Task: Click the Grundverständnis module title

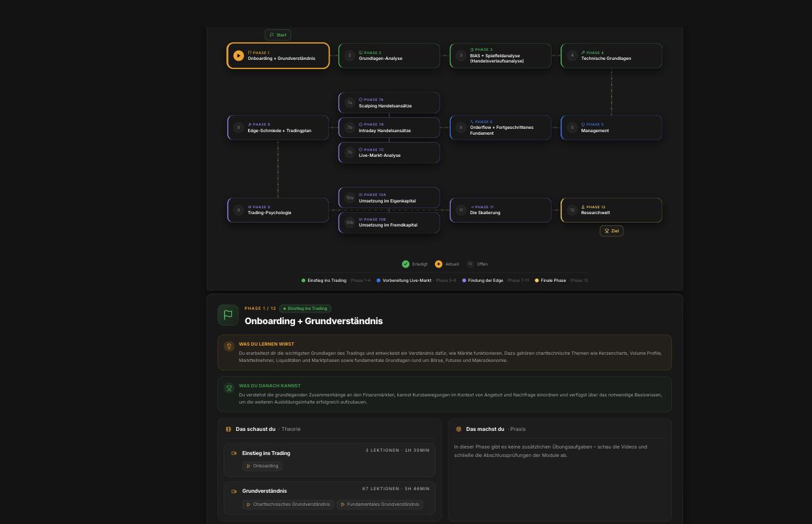Action: 264,491
